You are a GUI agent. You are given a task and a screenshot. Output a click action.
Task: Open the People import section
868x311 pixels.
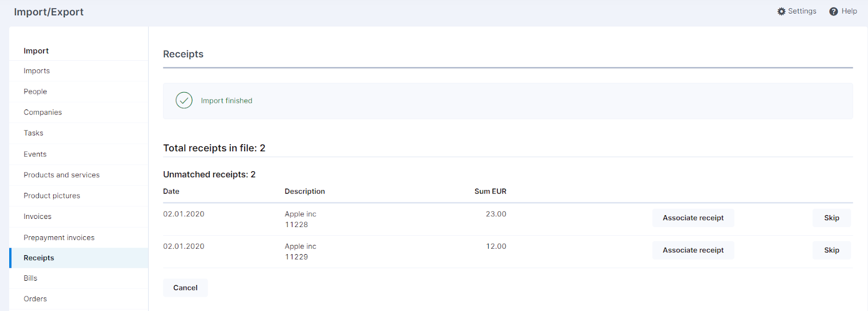click(79, 92)
